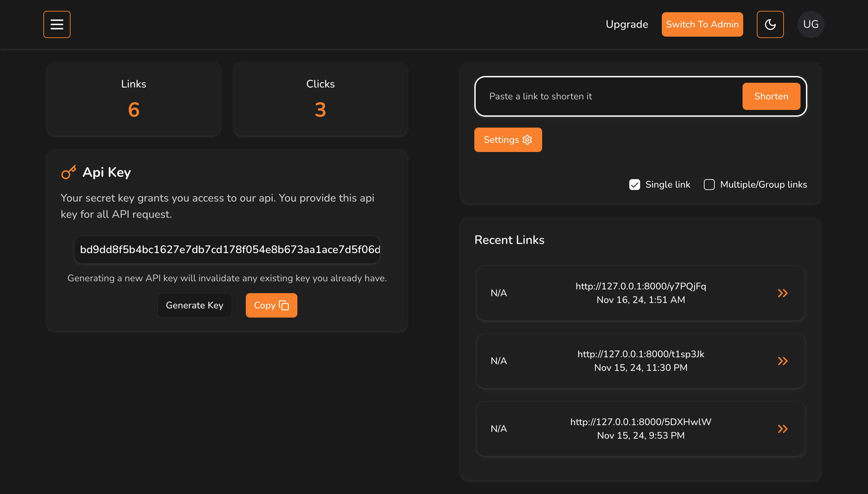Click the gear icon in Settings button
Image resolution: width=868 pixels, height=494 pixels.
click(527, 140)
